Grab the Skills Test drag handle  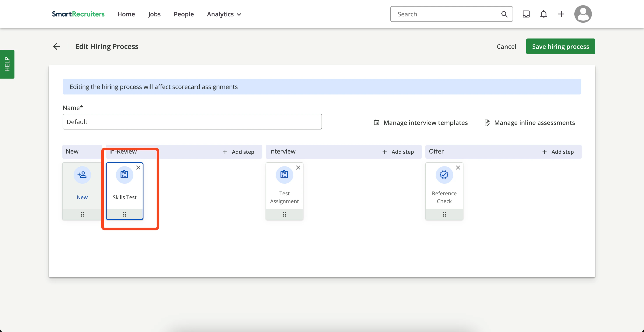(x=124, y=214)
